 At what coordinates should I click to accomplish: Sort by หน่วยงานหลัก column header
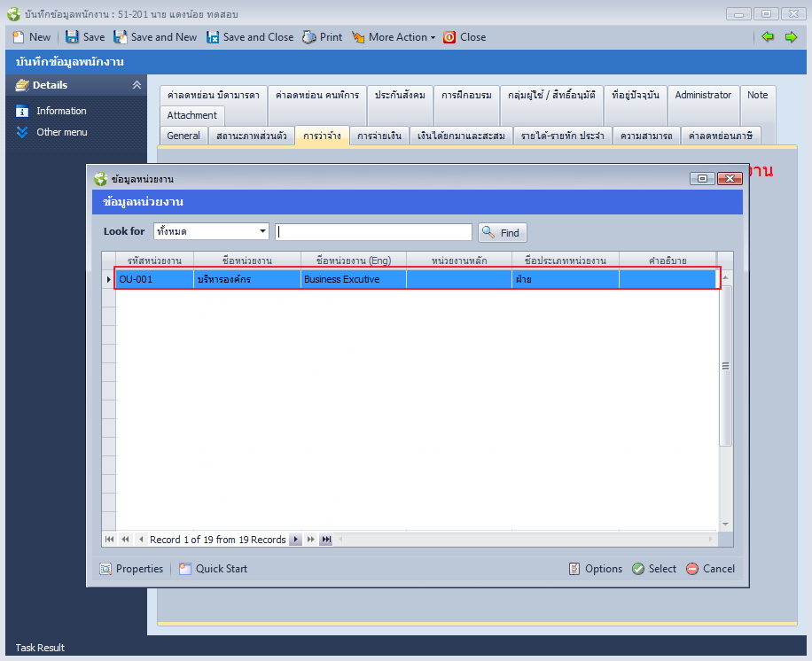point(459,261)
